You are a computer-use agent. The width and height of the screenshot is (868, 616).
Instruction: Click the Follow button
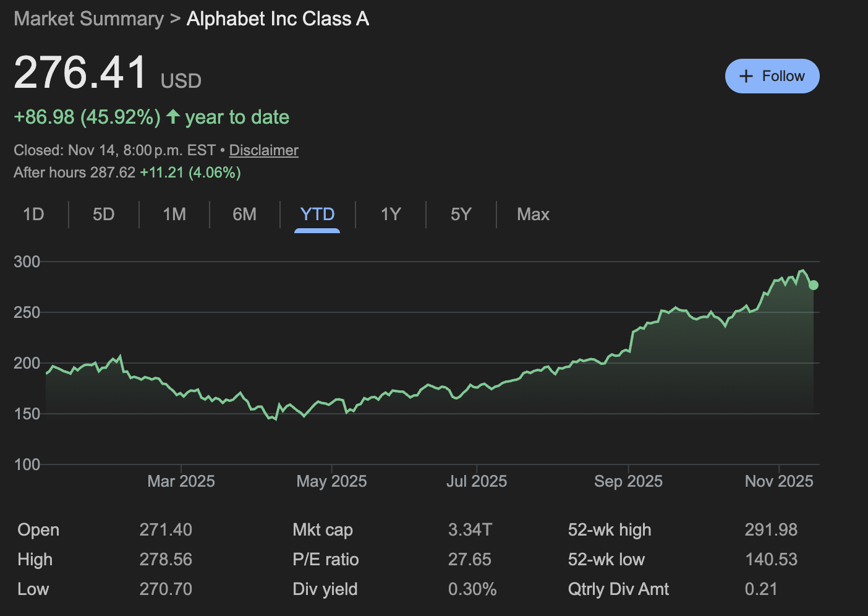(x=772, y=76)
